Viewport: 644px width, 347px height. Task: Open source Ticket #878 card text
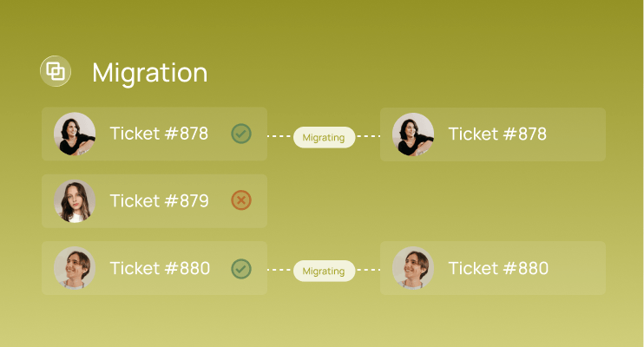point(159,134)
